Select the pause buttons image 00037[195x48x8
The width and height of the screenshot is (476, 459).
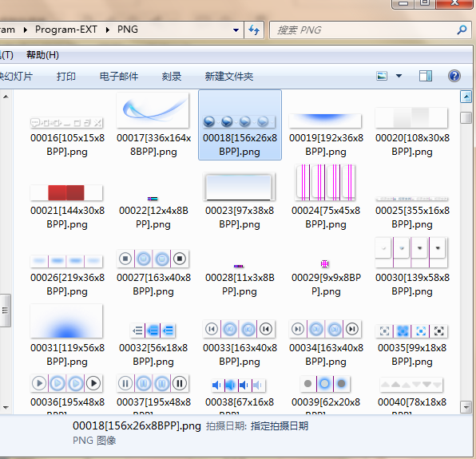click(153, 383)
